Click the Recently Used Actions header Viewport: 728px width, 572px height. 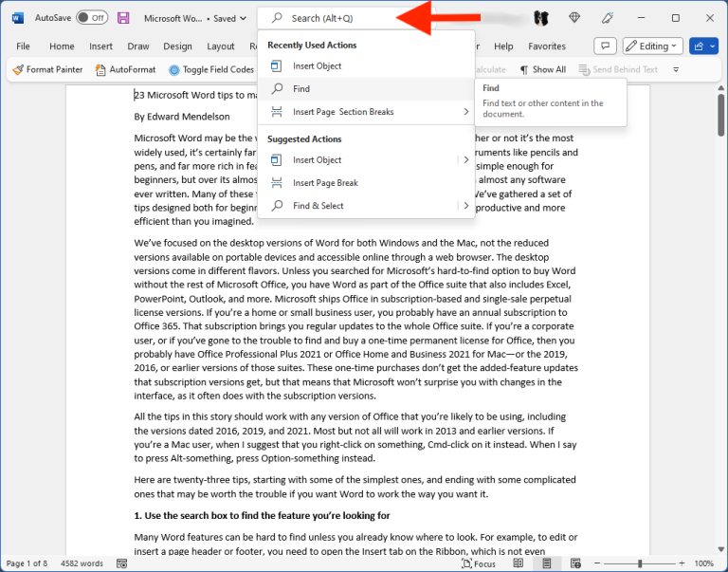coord(312,46)
